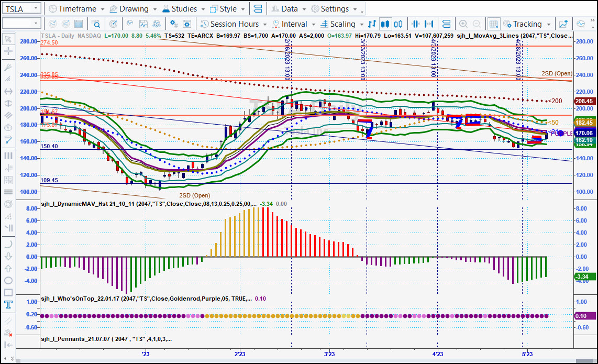The image size is (598, 364).
Task: Expand the Tracking dropdown
Action: coord(549,24)
